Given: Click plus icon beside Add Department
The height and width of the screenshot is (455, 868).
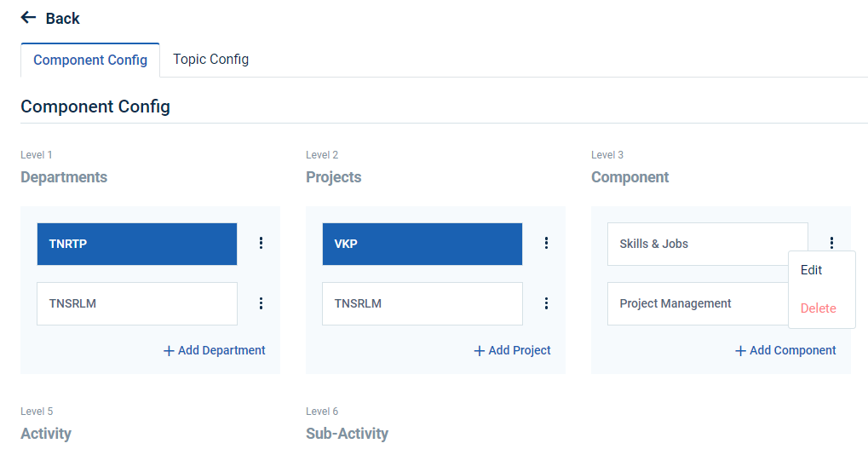Looking at the screenshot, I should [169, 351].
